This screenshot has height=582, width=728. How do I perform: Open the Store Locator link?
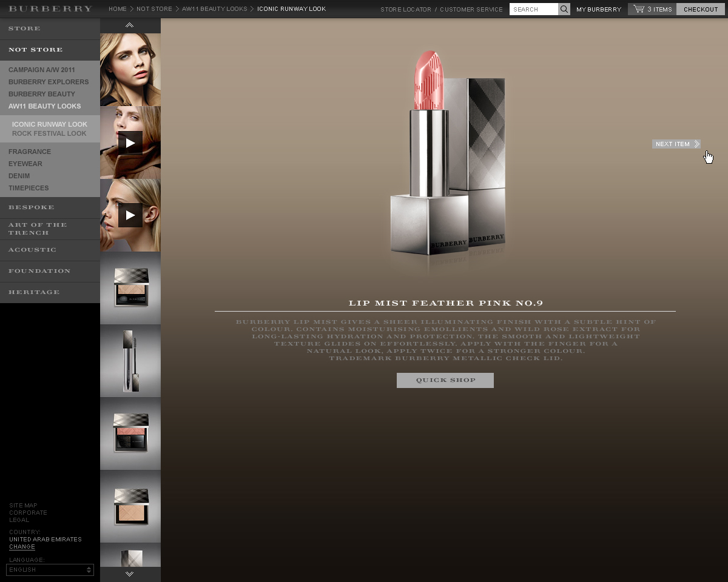406,9
